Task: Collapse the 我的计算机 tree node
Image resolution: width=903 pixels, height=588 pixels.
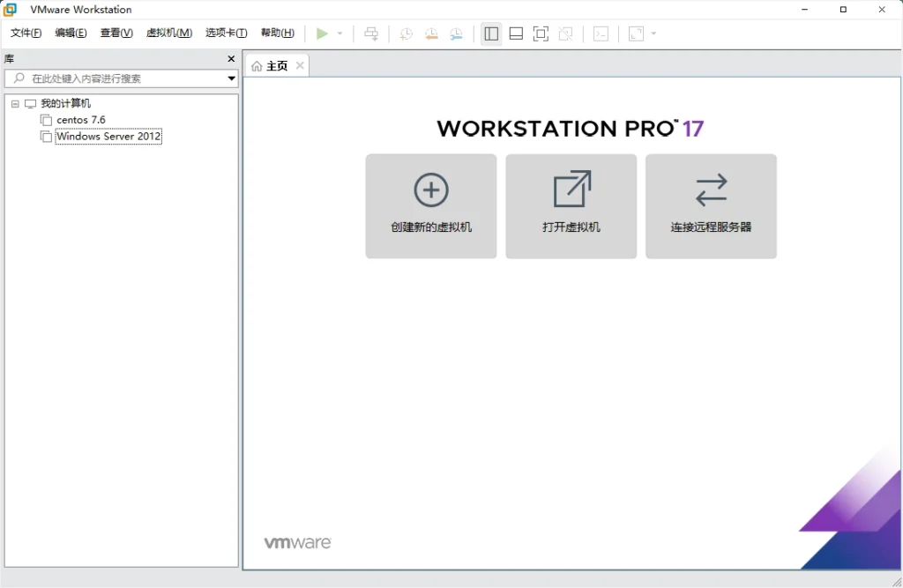Action: [x=14, y=103]
